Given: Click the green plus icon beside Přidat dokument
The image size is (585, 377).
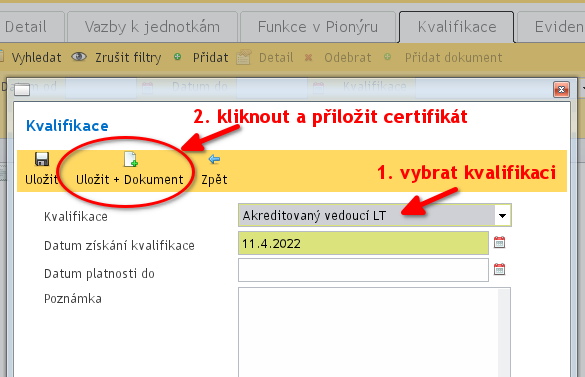Looking at the screenshot, I should [x=388, y=57].
